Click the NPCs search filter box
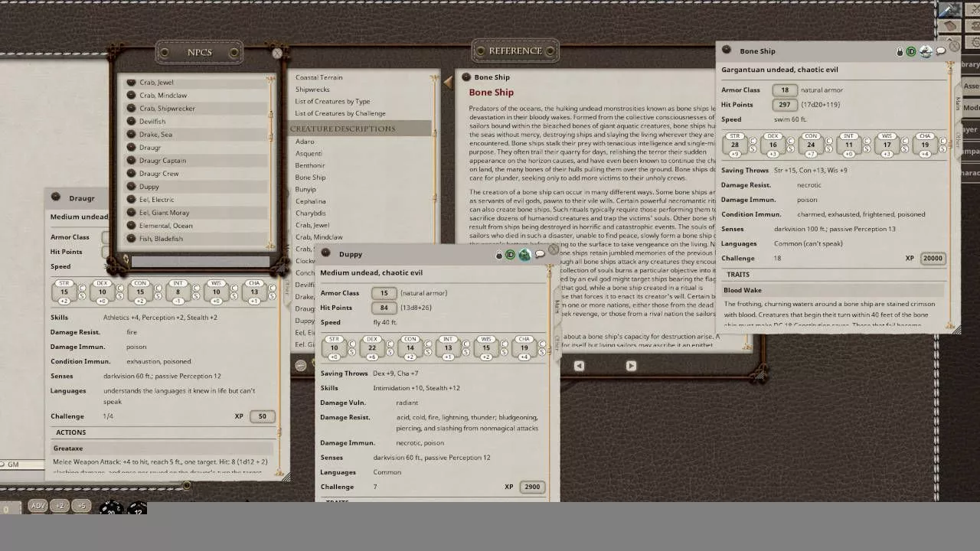The image size is (980, 551). pos(201,262)
